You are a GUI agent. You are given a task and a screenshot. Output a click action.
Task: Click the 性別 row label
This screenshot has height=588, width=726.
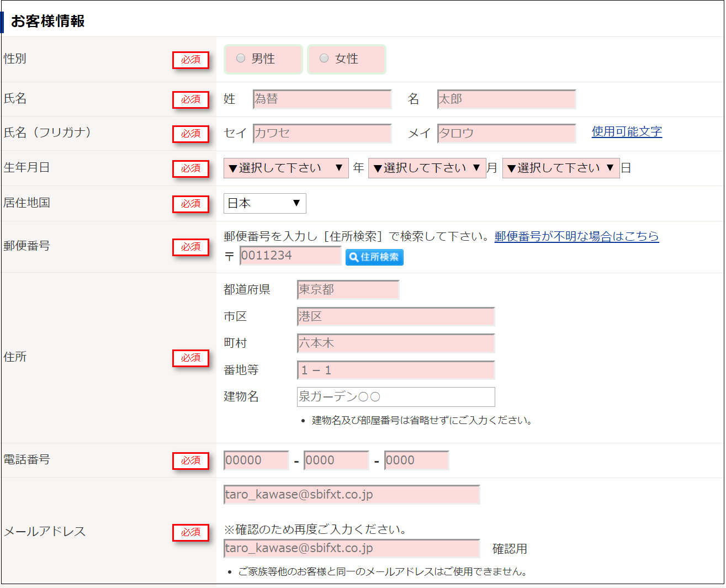15,59
